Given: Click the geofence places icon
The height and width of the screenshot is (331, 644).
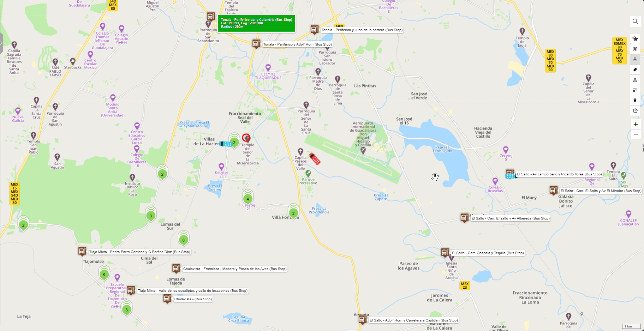Looking at the screenshot, I should [635, 80].
